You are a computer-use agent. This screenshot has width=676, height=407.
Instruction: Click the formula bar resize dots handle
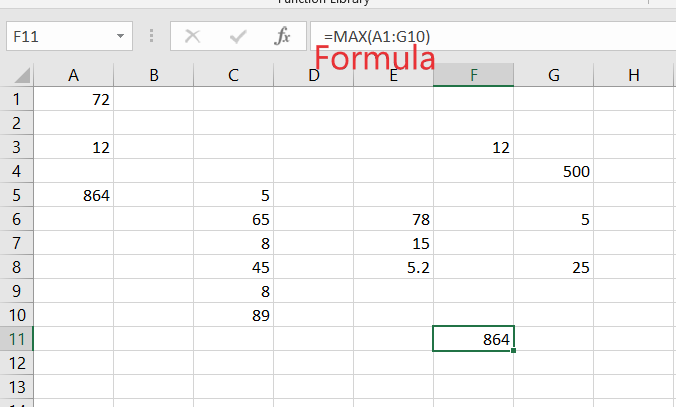[151, 36]
